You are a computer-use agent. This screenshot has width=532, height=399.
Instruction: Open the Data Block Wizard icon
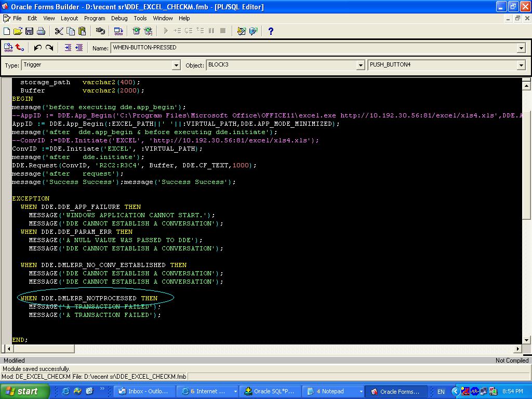click(x=254, y=31)
